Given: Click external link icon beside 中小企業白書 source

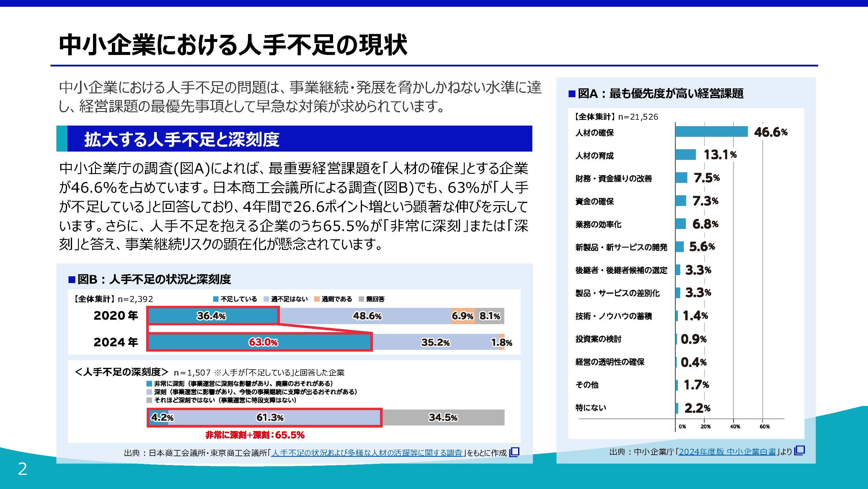Looking at the screenshot, I should point(799,450).
